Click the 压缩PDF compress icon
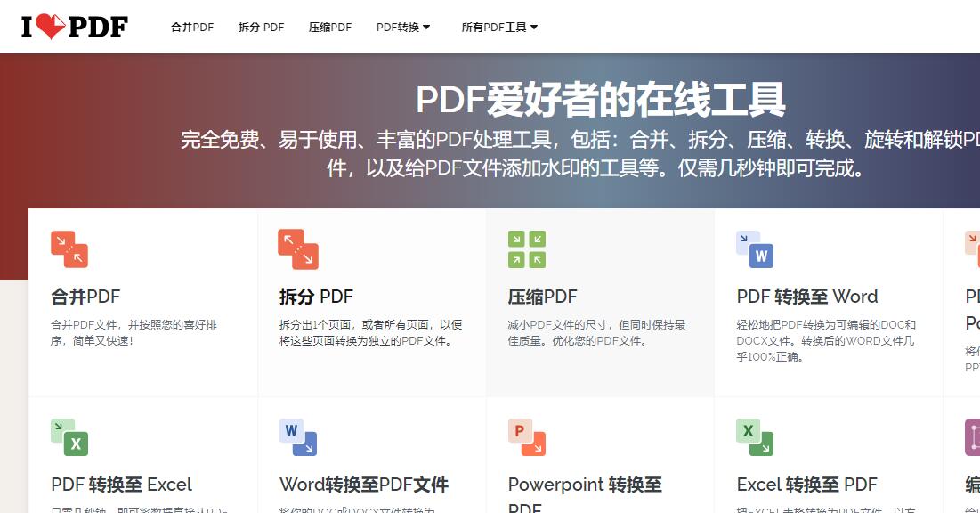This screenshot has height=513, width=980. point(527,249)
